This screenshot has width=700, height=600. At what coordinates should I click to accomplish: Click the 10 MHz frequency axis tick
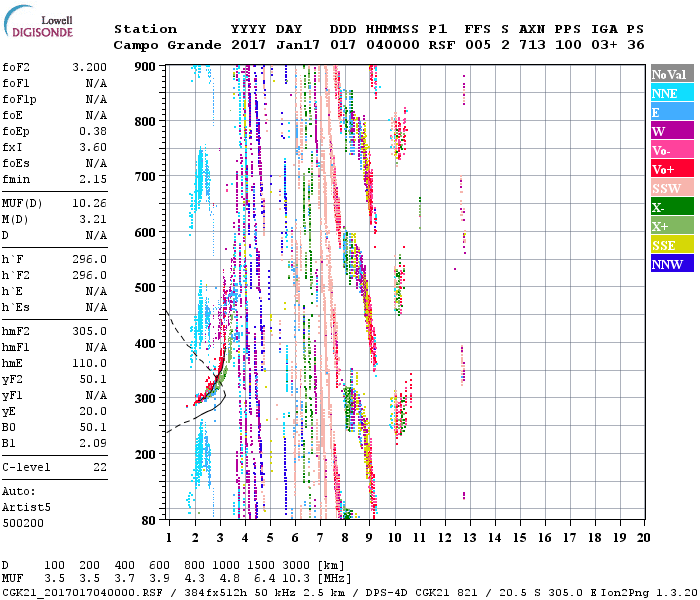click(x=395, y=538)
